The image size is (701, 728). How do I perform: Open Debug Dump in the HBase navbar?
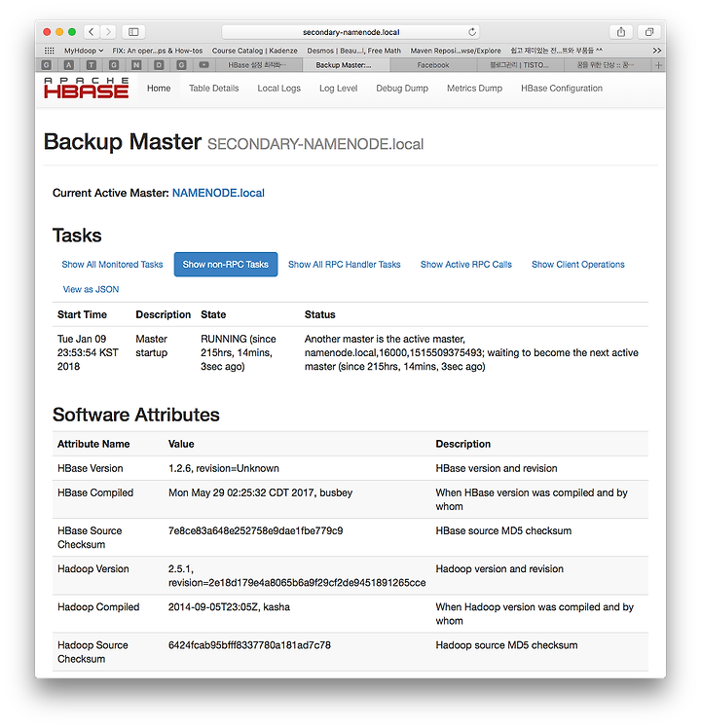[x=402, y=89]
